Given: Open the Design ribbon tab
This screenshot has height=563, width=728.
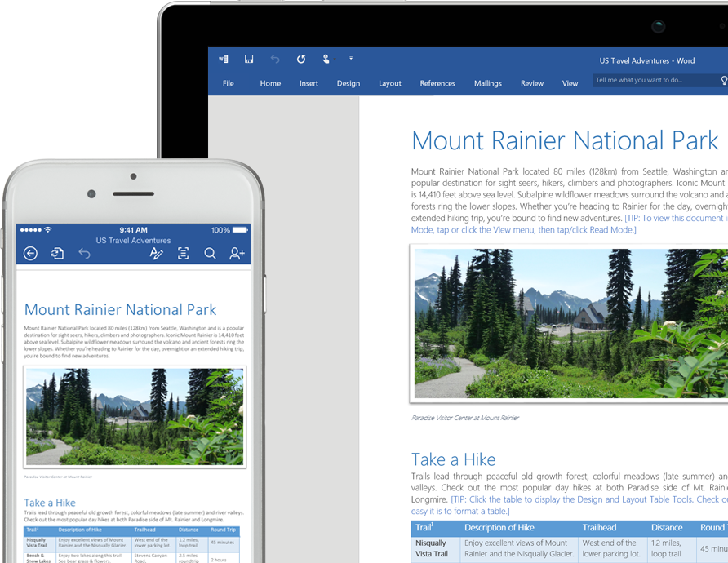Looking at the screenshot, I should [348, 83].
